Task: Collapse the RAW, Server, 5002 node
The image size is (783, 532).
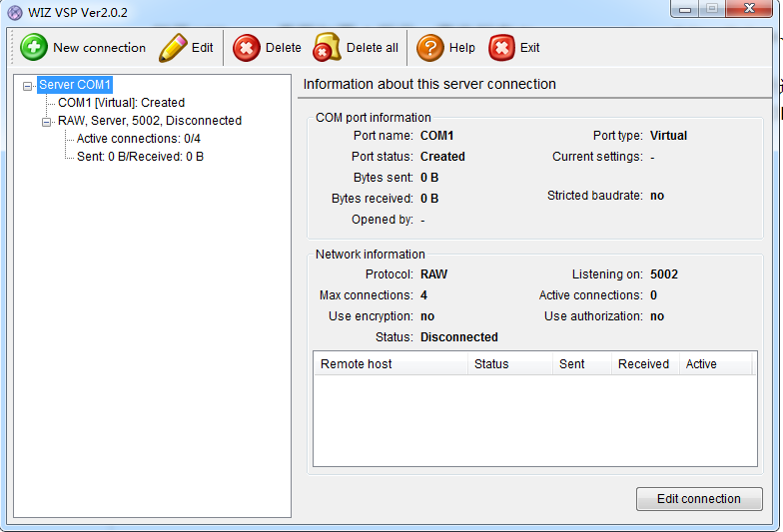Action: pos(46,122)
